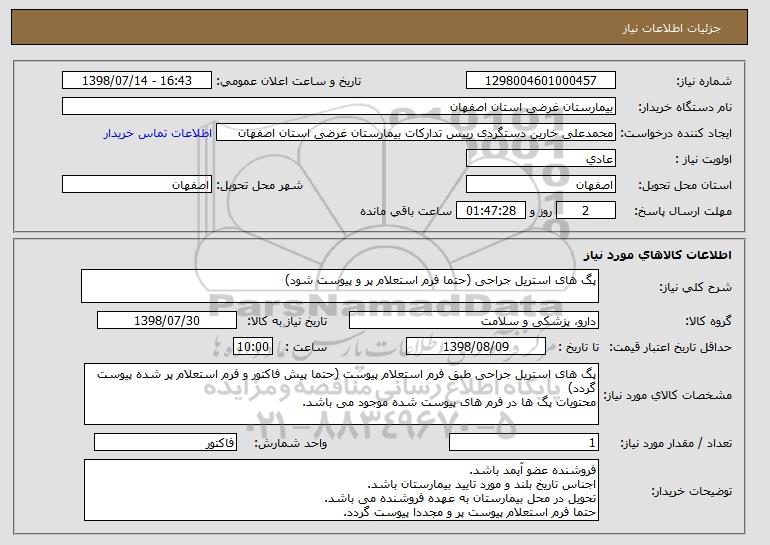770x545 pixels.
Task: Click the goods group field دارو، پزشکی و سلامت
Action: pyautogui.click(x=474, y=321)
